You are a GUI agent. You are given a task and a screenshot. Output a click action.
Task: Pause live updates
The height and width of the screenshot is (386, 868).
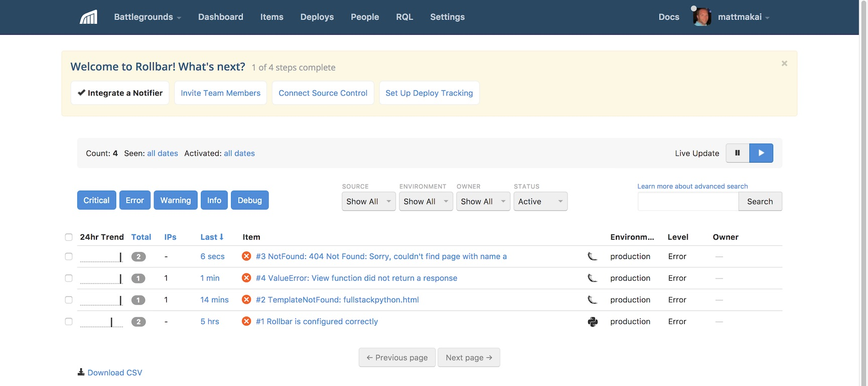(x=737, y=153)
